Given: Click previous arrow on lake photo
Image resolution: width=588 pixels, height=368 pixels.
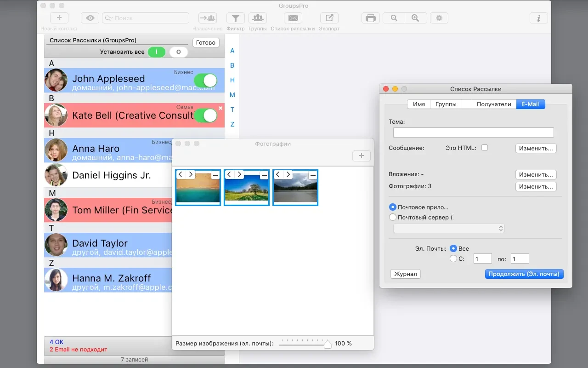Looking at the screenshot, I should (277, 174).
